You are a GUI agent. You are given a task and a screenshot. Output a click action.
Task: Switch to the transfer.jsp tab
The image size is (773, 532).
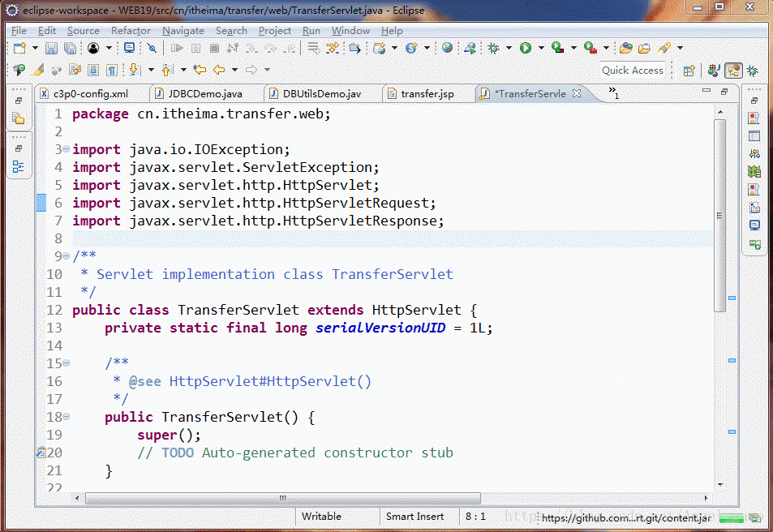click(x=427, y=94)
